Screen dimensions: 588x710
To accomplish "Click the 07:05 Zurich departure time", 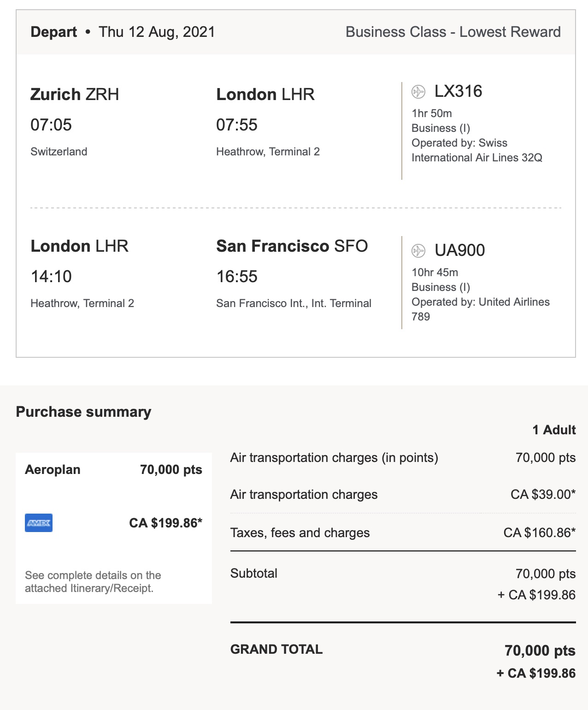I will click(51, 125).
